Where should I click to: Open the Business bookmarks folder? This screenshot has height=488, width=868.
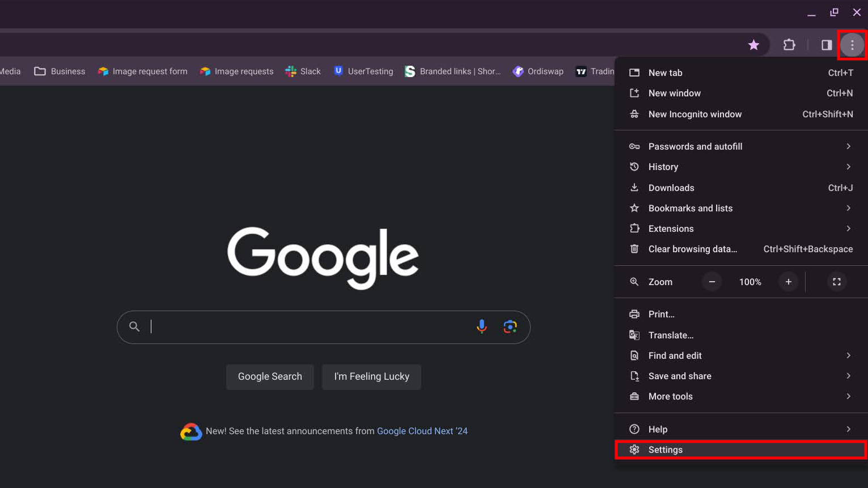pos(60,71)
